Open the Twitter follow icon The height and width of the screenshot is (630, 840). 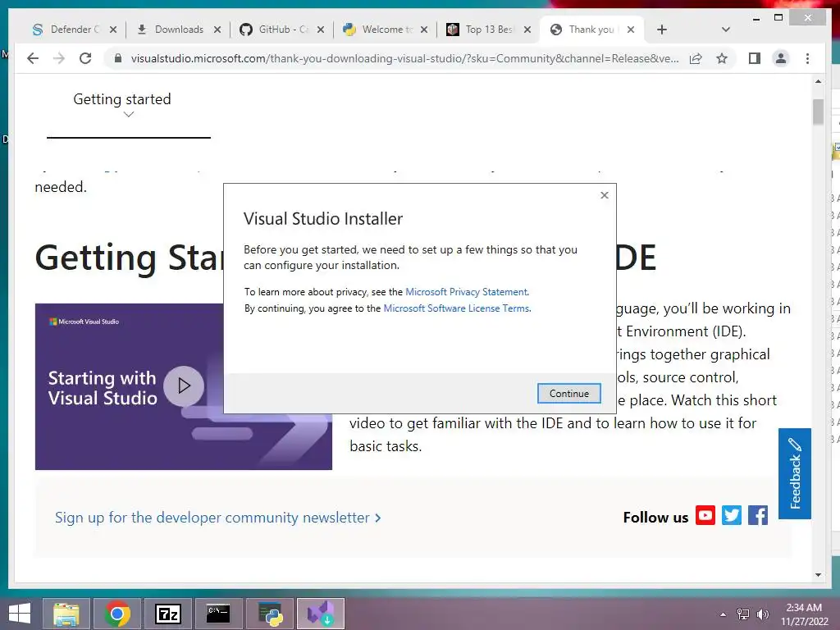pyautogui.click(x=732, y=515)
